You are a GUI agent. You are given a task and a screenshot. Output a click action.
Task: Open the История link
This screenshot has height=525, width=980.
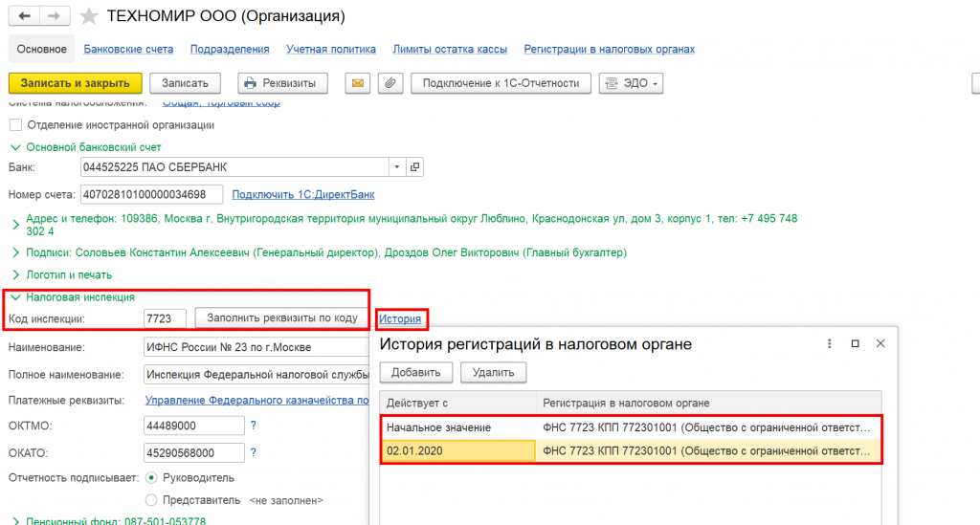click(400, 319)
